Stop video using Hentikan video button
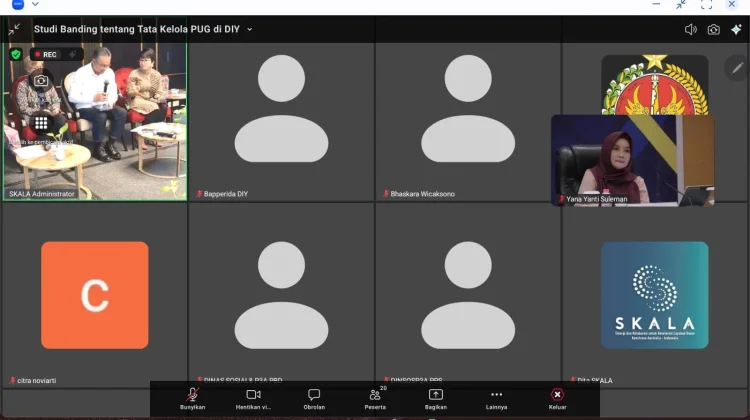750x420 pixels. click(x=253, y=399)
